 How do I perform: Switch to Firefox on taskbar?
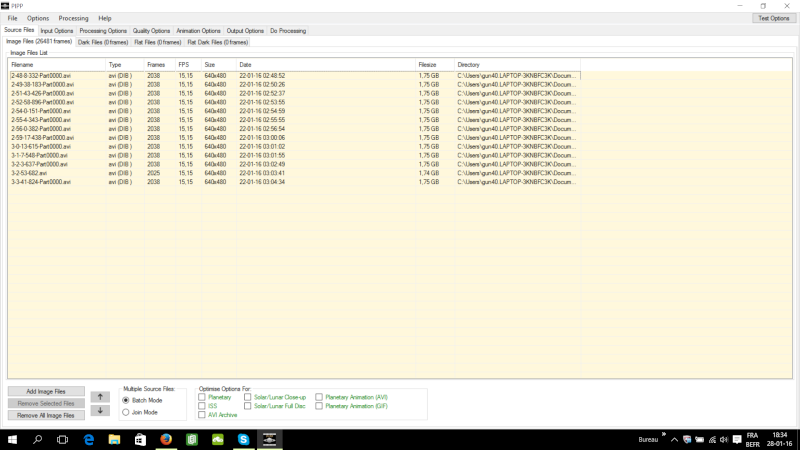pyautogui.click(x=166, y=439)
